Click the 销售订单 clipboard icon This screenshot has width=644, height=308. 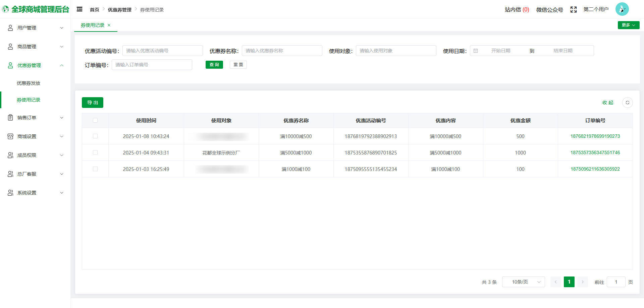pyautogui.click(x=10, y=118)
